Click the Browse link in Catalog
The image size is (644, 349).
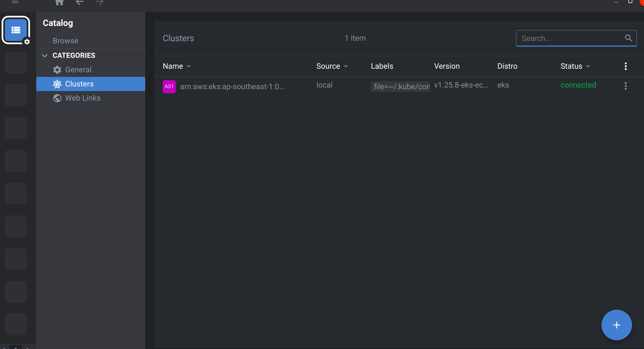coord(65,41)
